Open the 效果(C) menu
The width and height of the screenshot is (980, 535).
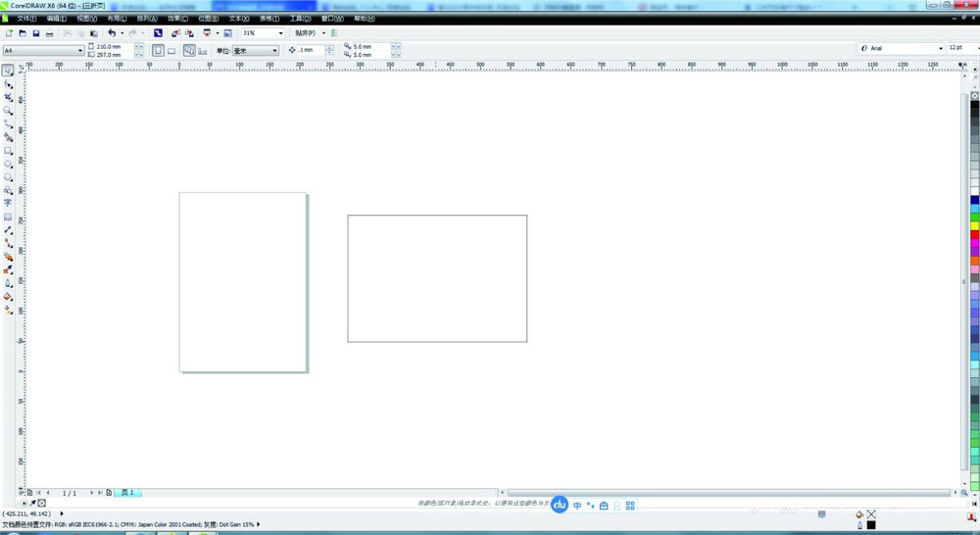177,19
